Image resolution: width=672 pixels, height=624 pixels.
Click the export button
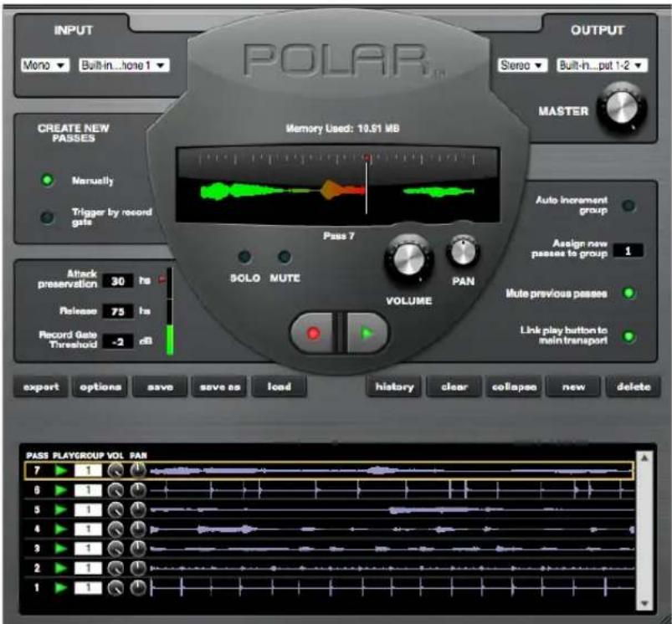41,386
